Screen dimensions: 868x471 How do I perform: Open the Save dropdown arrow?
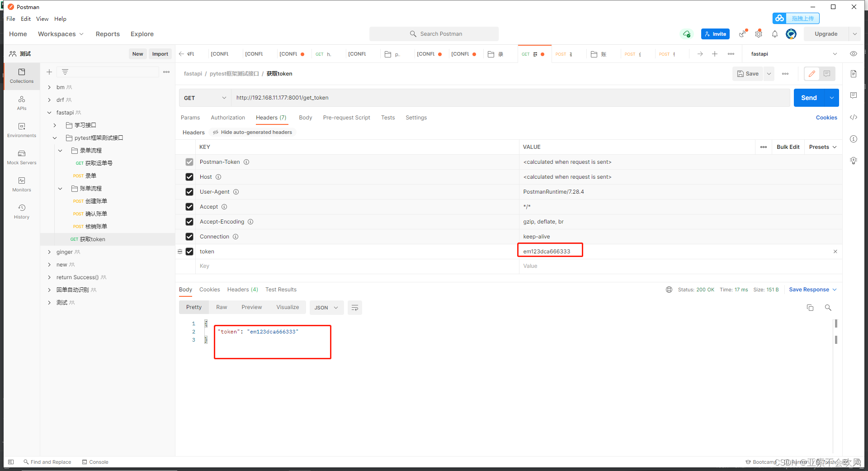[769, 74]
